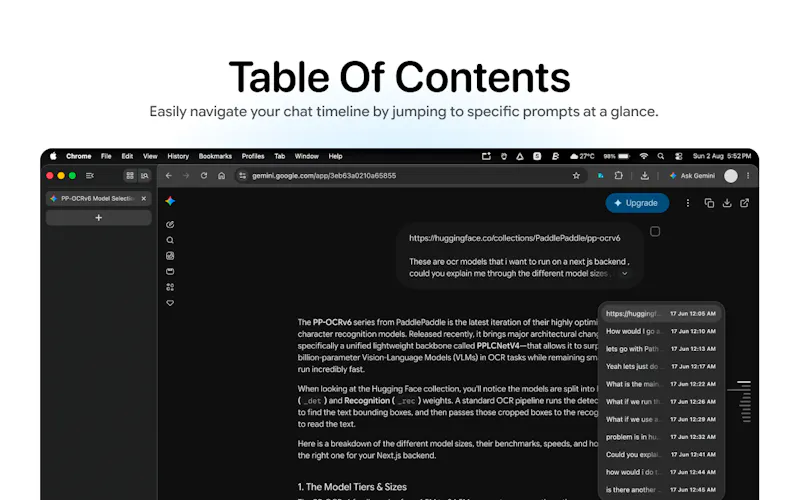800x500 pixels.
Task: Go back with the browser back arrow
Action: pyautogui.click(x=168, y=176)
